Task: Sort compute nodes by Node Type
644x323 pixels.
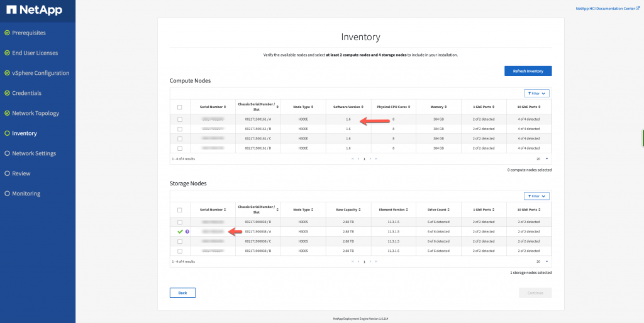Action: click(x=303, y=107)
